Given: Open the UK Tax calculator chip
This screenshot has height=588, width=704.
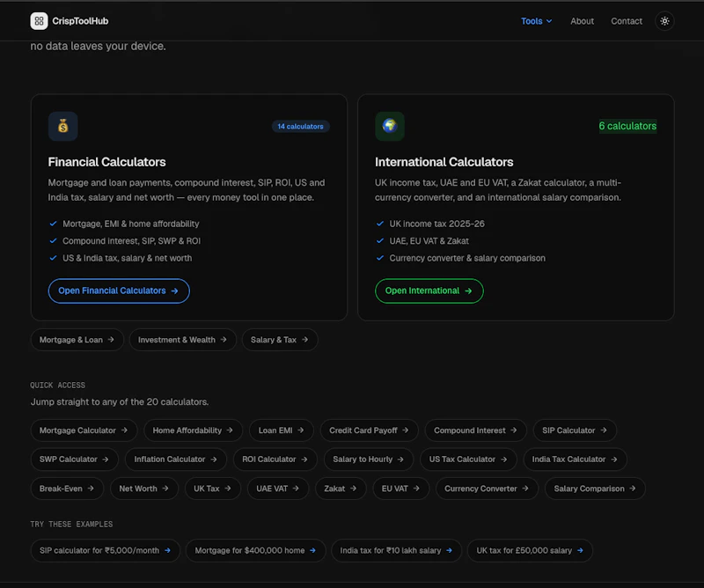Looking at the screenshot, I should coord(212,489).
